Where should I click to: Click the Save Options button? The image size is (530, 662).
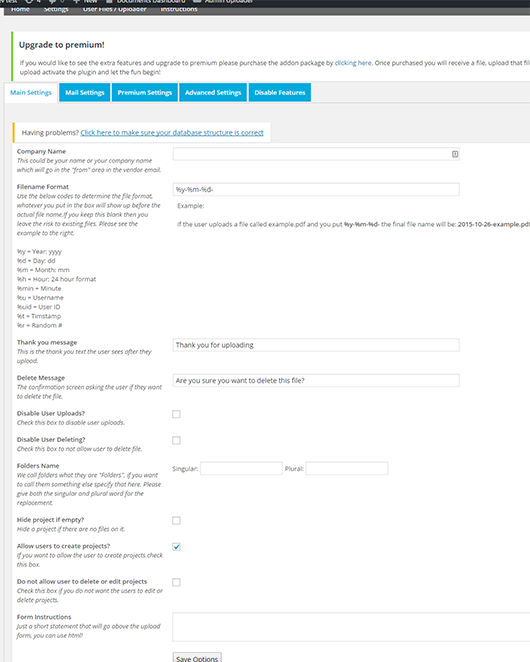[x=197, y=658]
